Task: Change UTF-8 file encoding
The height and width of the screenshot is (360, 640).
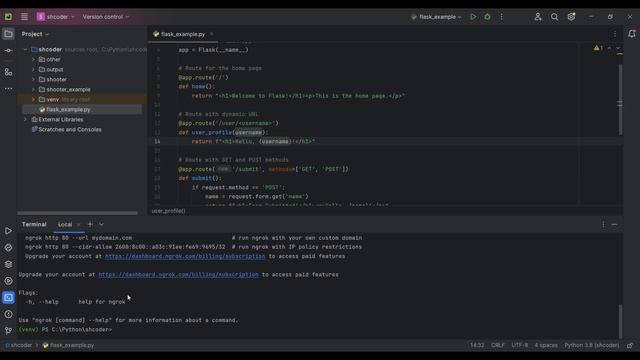Action: pos(519,345)
